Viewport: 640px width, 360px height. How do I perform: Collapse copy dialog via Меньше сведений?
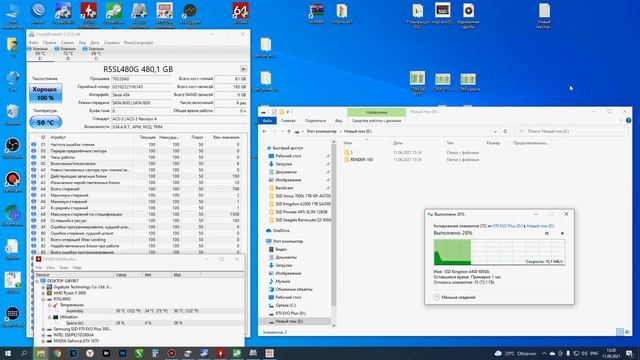point(454,297)
